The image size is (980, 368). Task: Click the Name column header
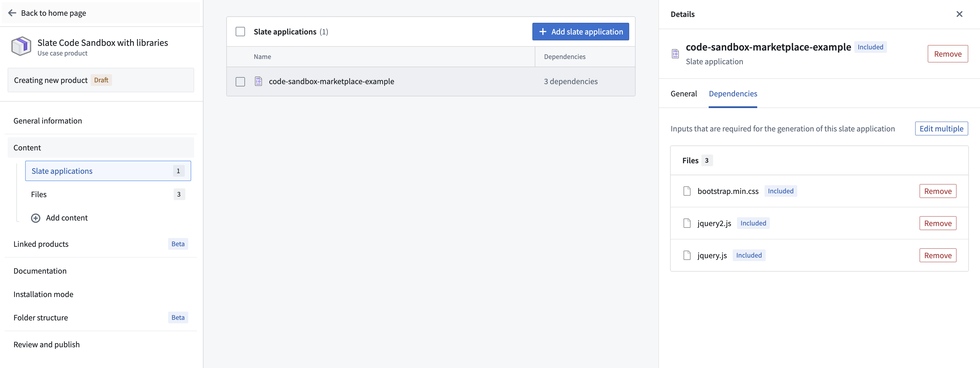[x=263, y=57]
